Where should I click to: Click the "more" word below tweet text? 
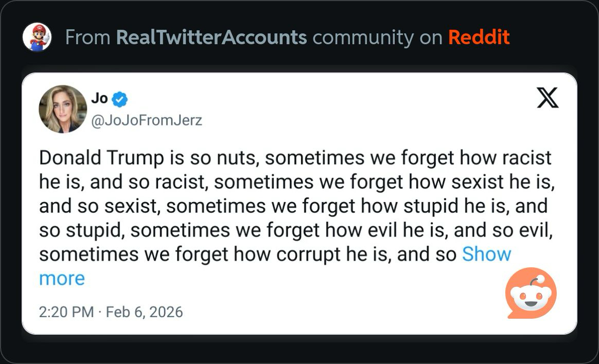pyautogui.click(x=62, y=279)
